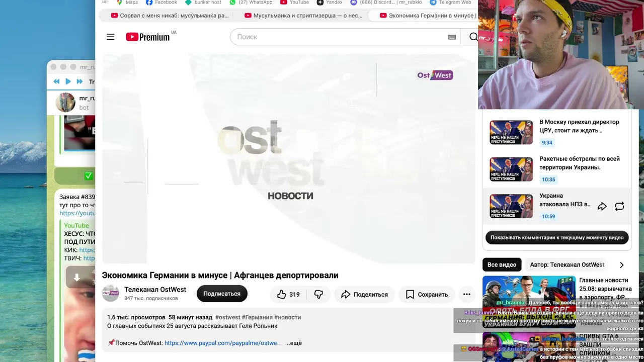
Task: Skip to next track in Telegram player
Action: tap(79, 81)
